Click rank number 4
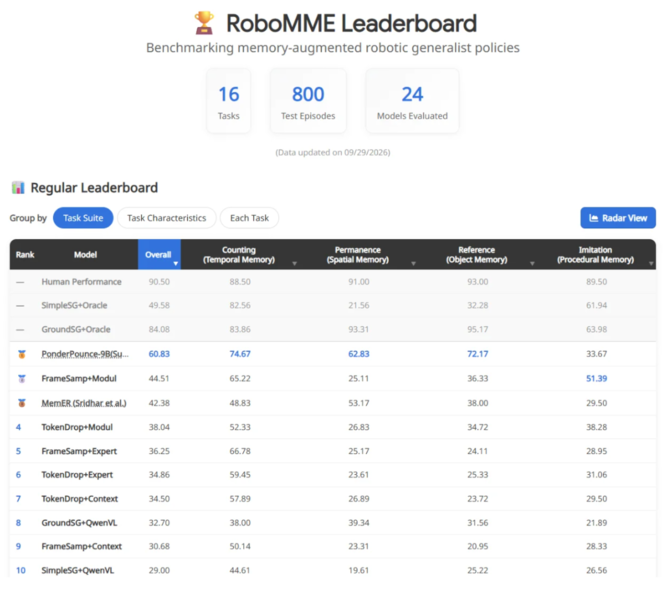 pos(18,427)
